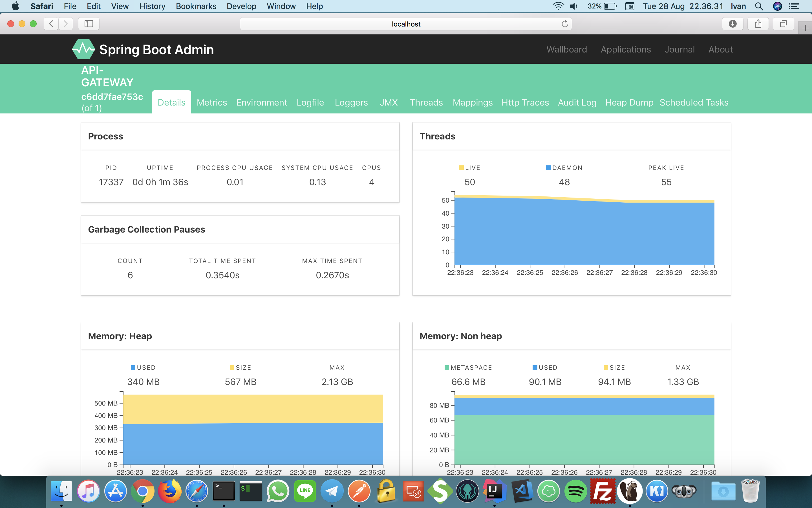Open Notification Center list icon
This screenshot has height=508, width=812.
(x=794, y=6)
